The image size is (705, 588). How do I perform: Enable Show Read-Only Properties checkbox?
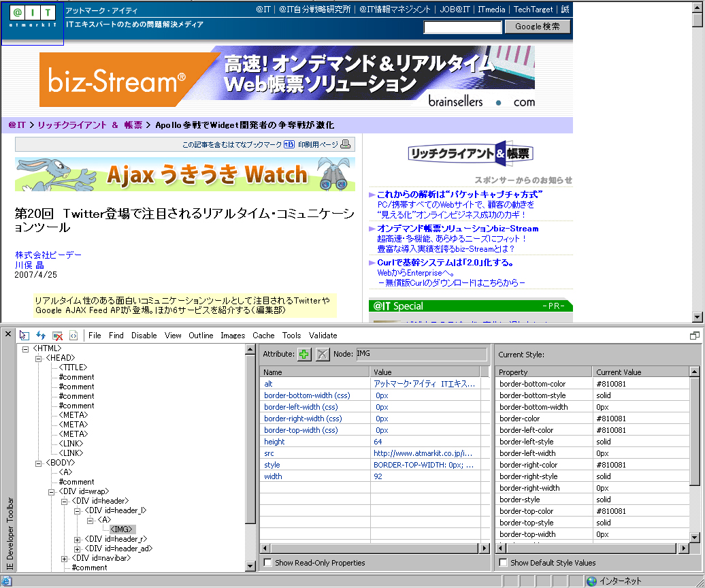[x=268, y=562]
